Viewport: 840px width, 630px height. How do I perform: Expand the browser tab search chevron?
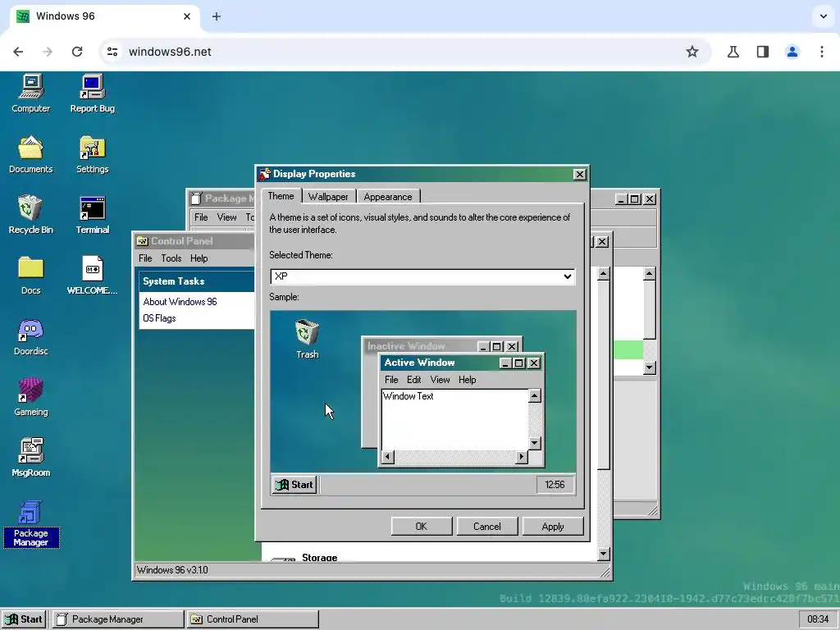click(x=824, y=16)
